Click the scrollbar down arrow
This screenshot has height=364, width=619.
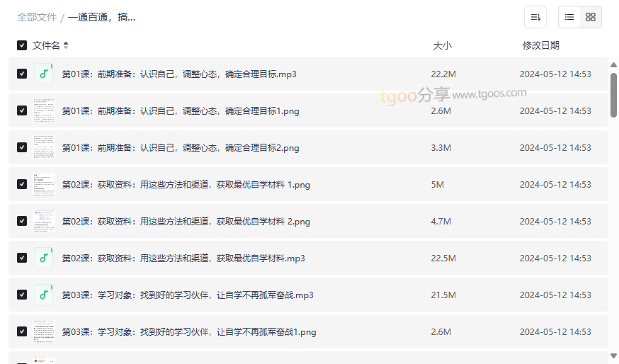pos(613,356)
